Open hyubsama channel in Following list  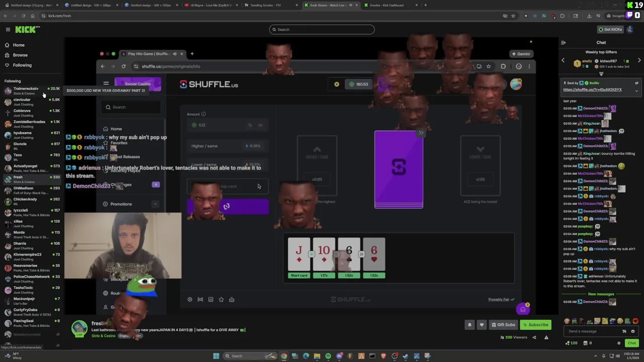coord(32,135)
